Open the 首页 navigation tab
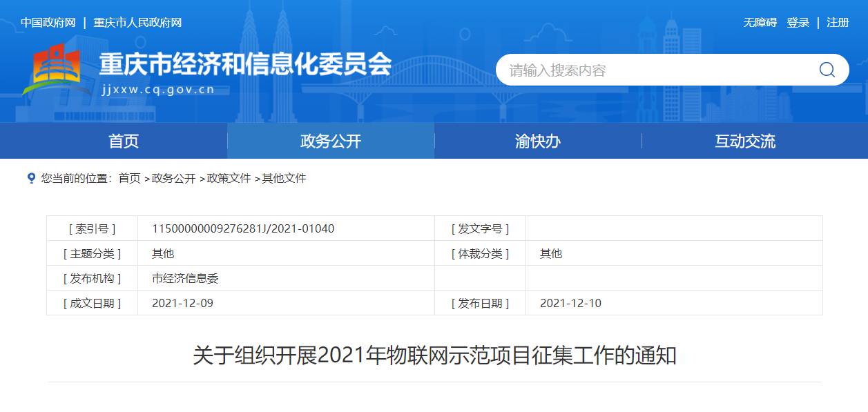This screenshot has width=868, height=412. 124,141
